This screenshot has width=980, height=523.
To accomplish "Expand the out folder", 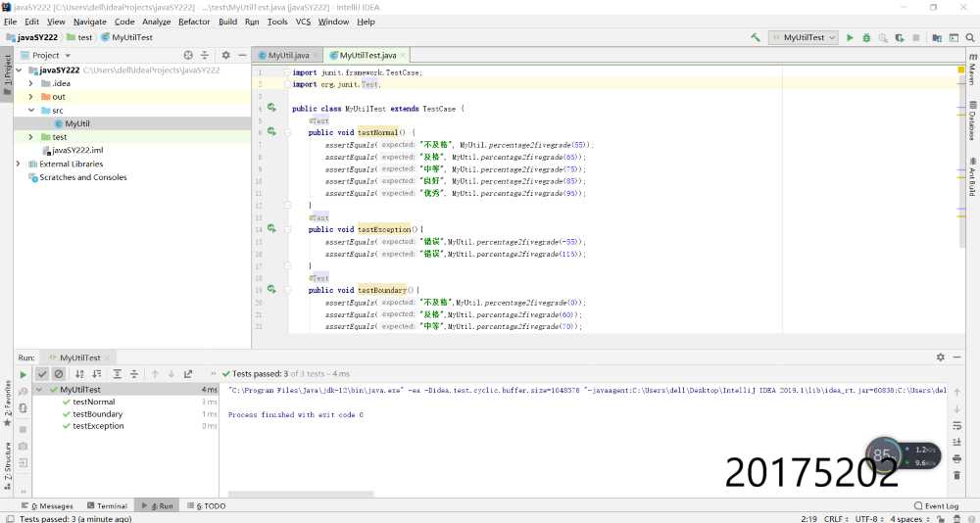I will (x=30, y=97).
